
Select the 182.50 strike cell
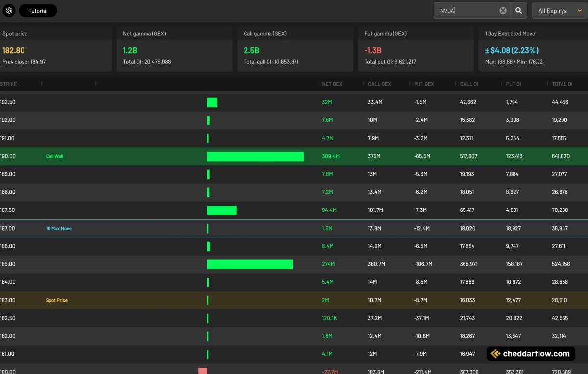coord(8,318)
